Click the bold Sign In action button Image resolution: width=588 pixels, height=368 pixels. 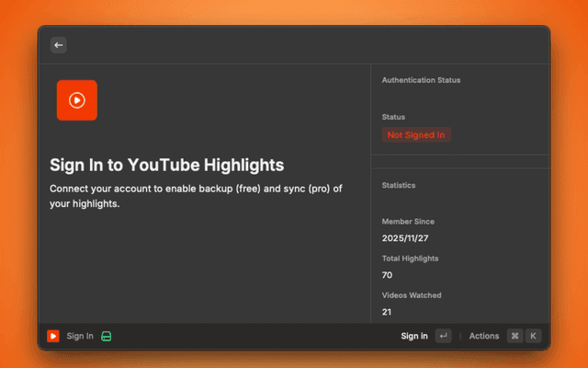(x=414, y=336)
